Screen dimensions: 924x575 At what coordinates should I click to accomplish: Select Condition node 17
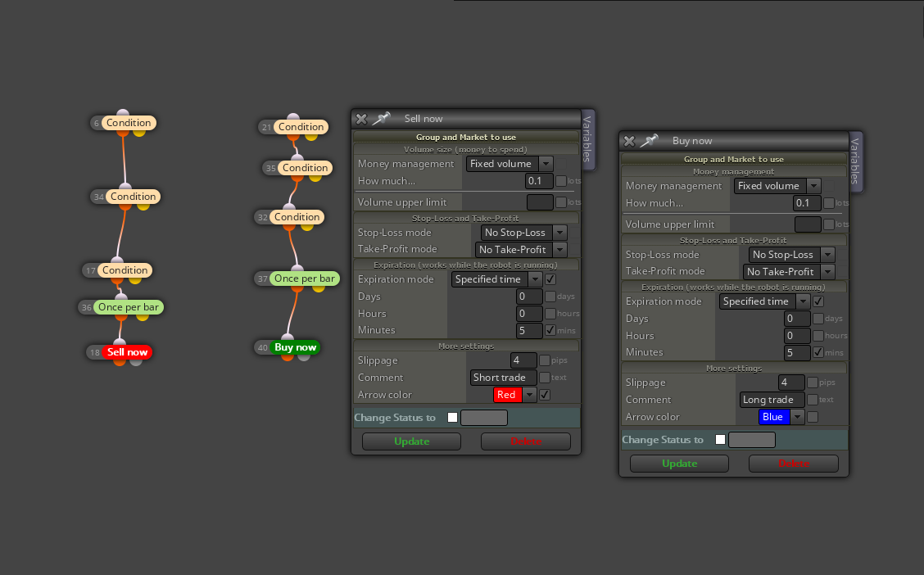(x=125, y=269)
